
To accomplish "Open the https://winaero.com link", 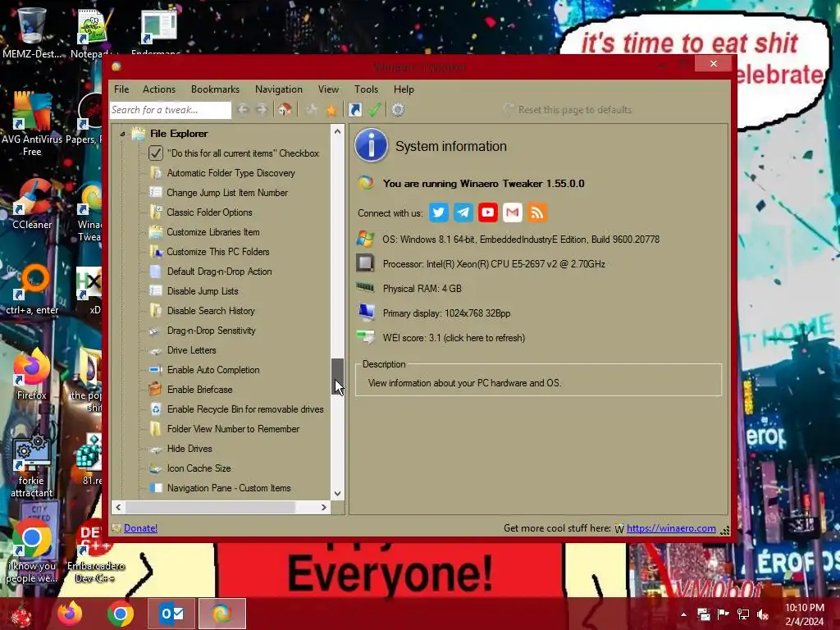I will click(x=671, y=528).
